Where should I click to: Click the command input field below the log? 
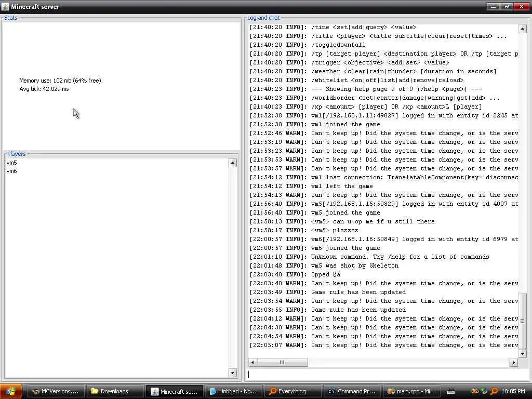(387, 374)
